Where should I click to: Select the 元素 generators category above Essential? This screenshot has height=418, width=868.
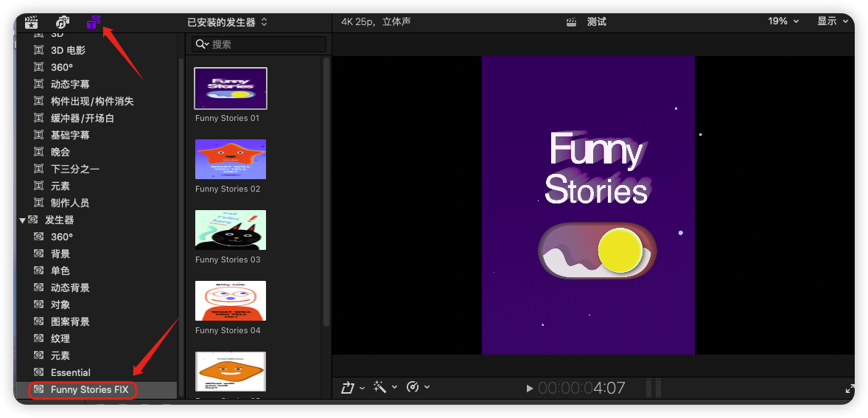60,355
